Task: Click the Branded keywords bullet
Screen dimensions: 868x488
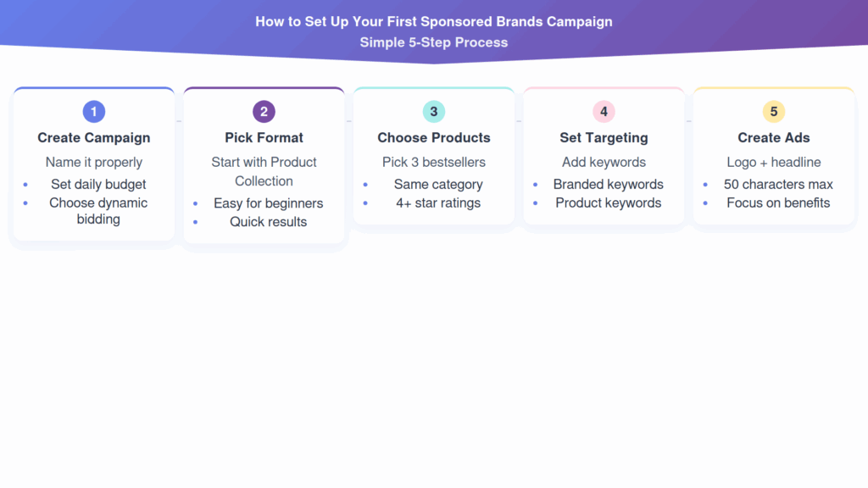Action: (x=609, y=184)
